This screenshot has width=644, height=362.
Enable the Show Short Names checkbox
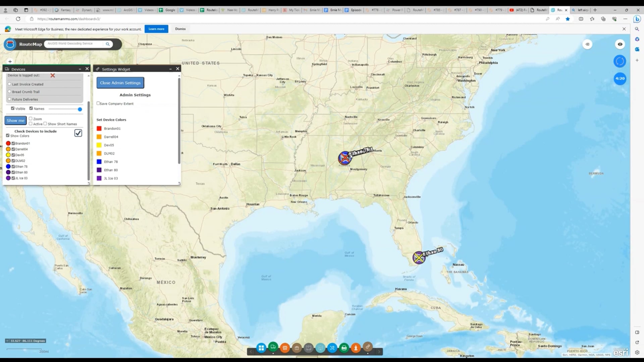click(x=45, y=124)
